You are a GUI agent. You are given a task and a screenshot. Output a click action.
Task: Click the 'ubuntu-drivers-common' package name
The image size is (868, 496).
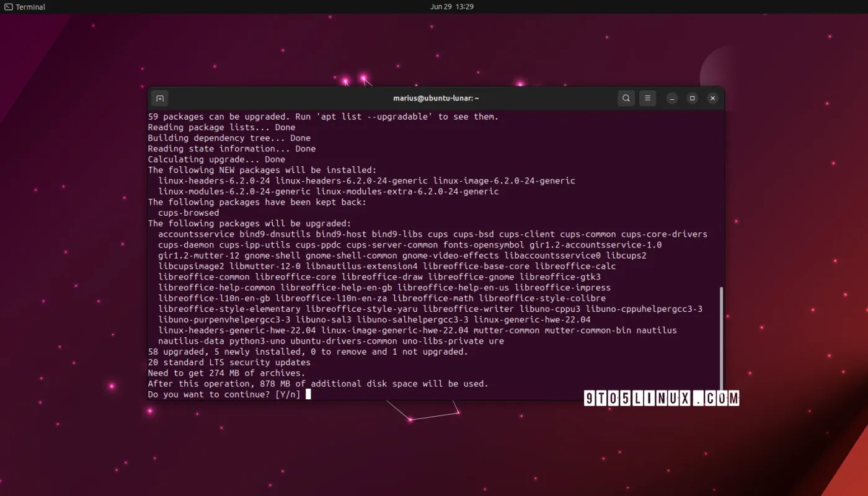tap(344, 341)
